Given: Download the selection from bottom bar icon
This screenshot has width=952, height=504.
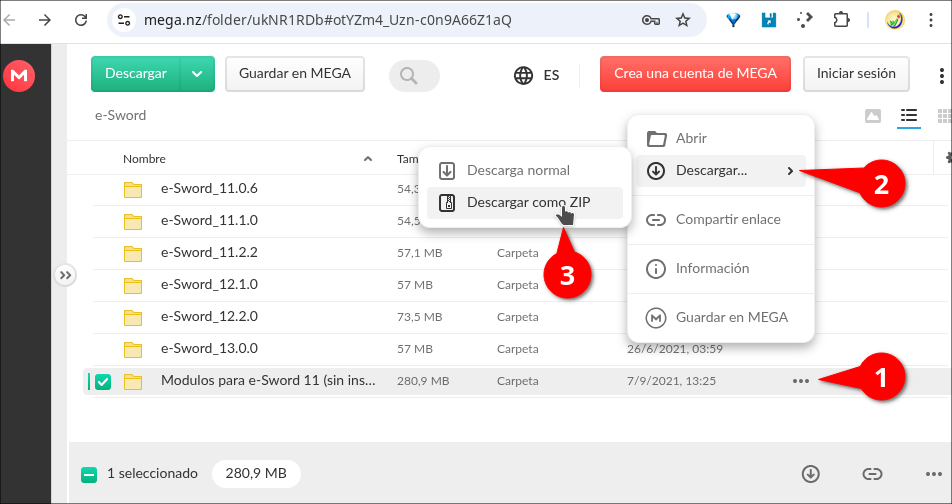Looking at the screenshot, I should (x=811, y=474).
